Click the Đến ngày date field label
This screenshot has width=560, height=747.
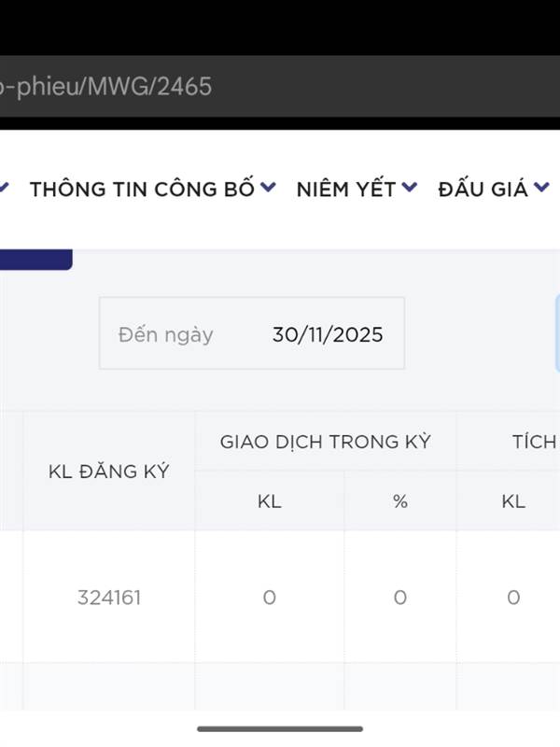166,334
